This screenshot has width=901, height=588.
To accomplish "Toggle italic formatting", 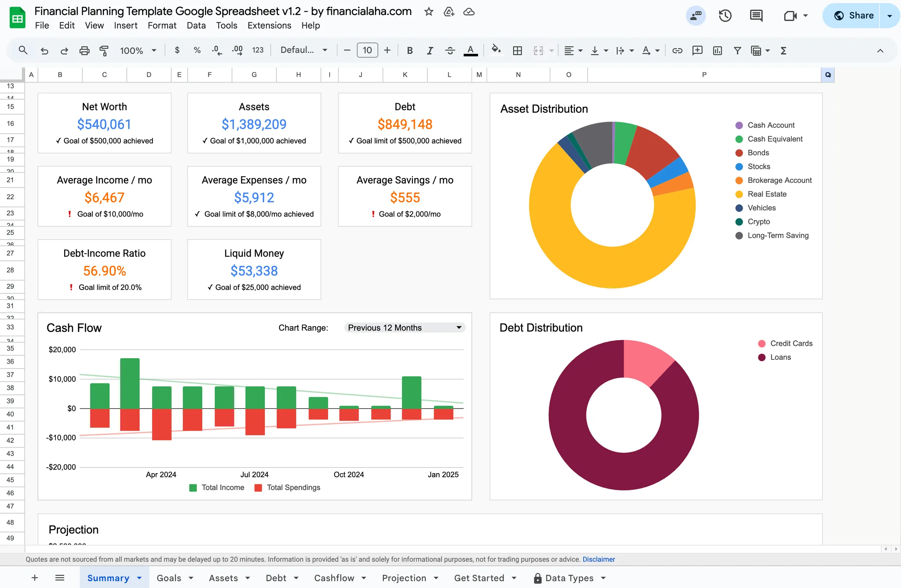I will click(430, 50).
